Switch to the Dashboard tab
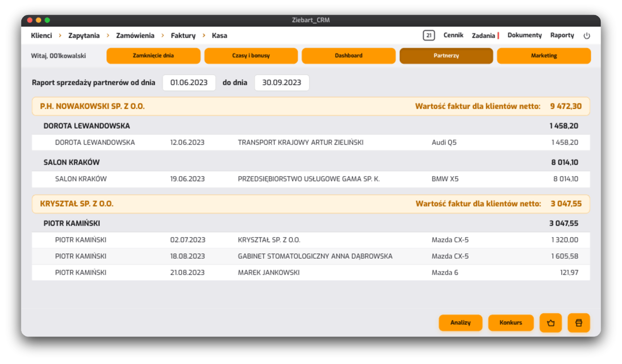 [x=349, y=56]
